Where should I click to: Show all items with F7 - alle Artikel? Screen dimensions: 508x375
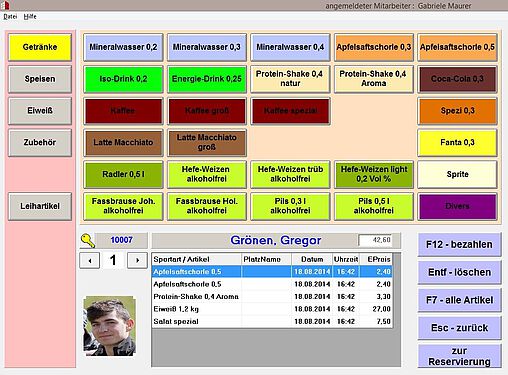[x=459, y=300]
